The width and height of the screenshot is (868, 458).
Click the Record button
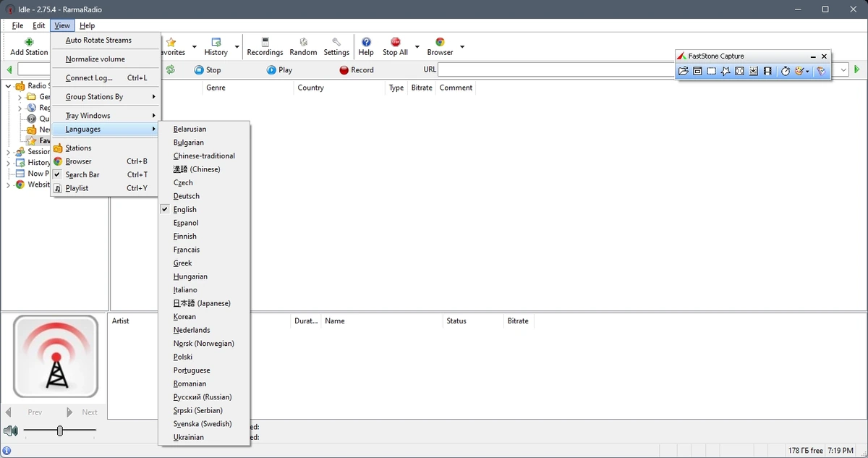click(x=357, y=69)
